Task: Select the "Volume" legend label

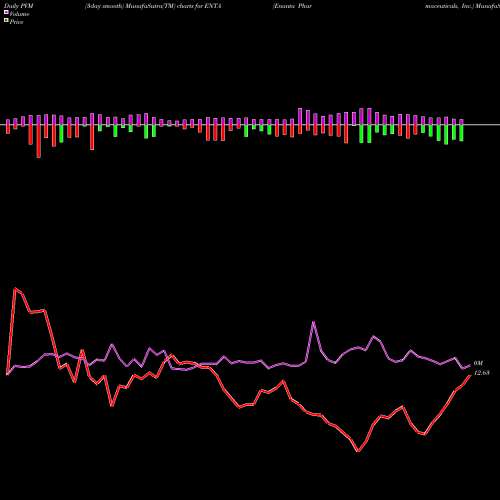Action: (19, 14)
